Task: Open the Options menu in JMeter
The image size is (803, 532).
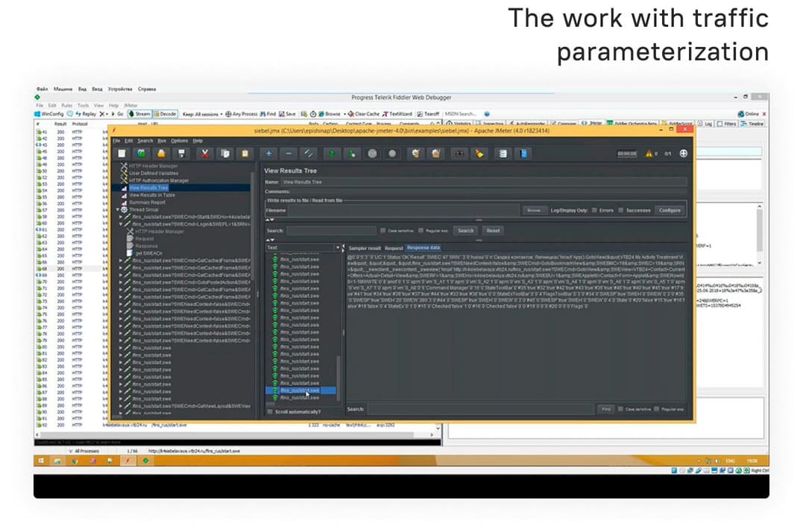Action: [179, 141]
